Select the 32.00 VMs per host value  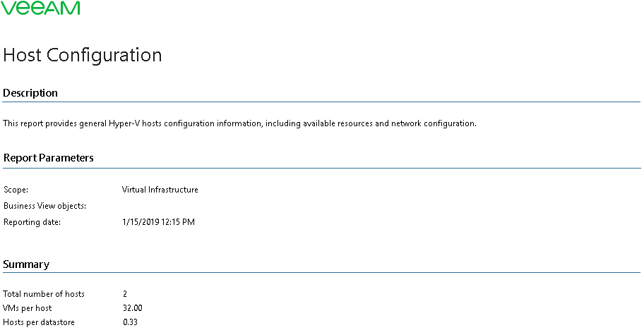133,308
